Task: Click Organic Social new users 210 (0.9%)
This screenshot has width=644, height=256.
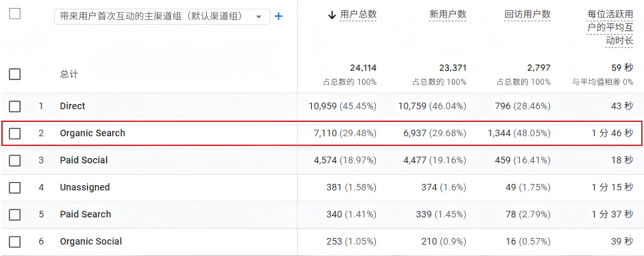Action: coord(444,241)
